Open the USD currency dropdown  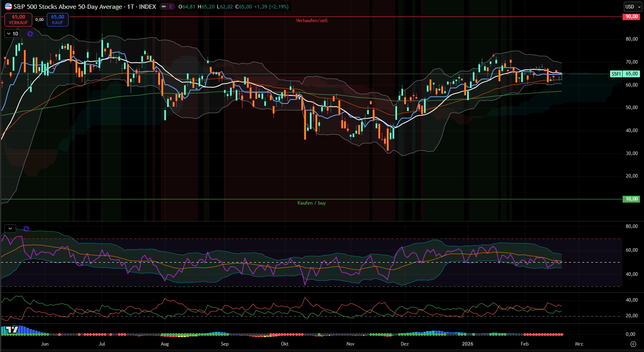pyautogui.click(x=632, y=6)
